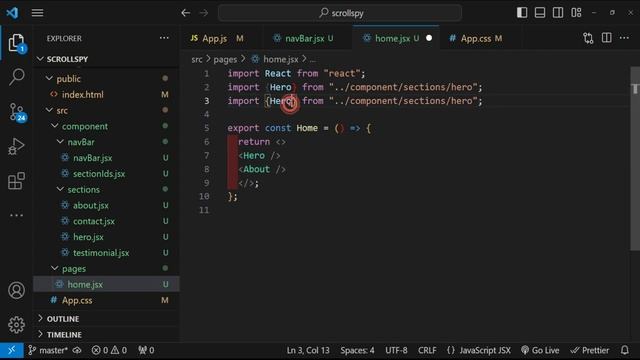The image size is (640, 360).
Task: Change JavaScript JSX language mode
Action: (x=485, y=350)
